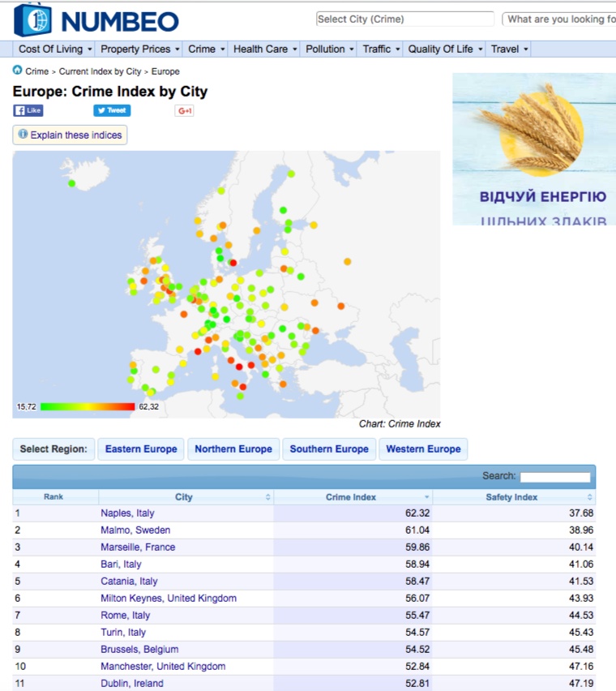Click the Facebook Like button

pyautogui.click(x=28, y=110)
